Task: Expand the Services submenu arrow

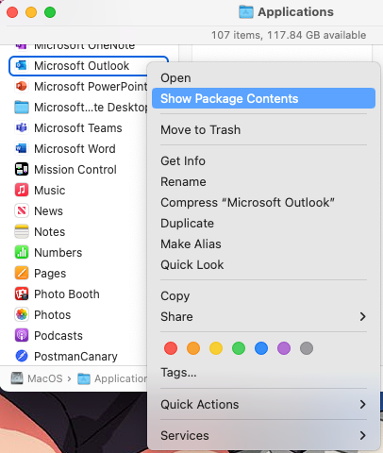Action: (x=363, y=435)
